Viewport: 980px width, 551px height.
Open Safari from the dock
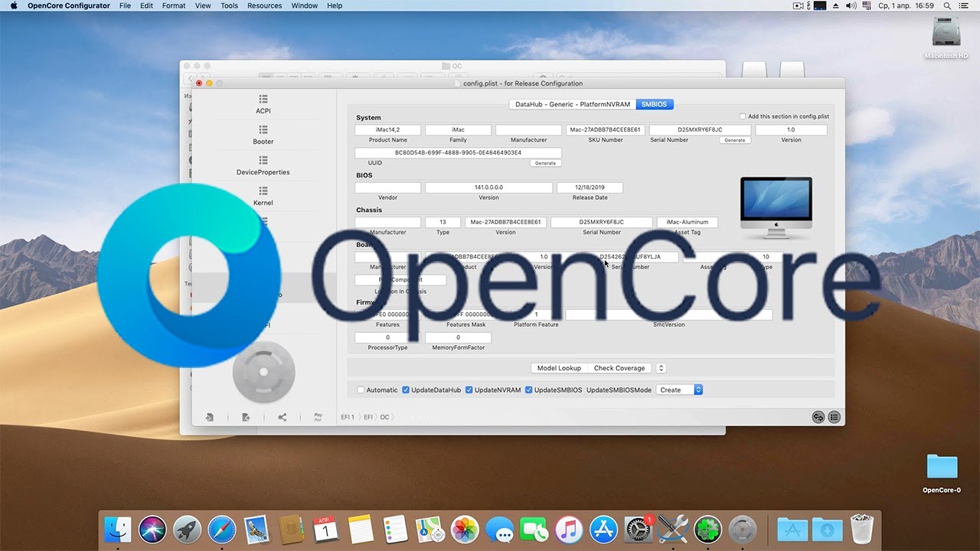(221, 529)
